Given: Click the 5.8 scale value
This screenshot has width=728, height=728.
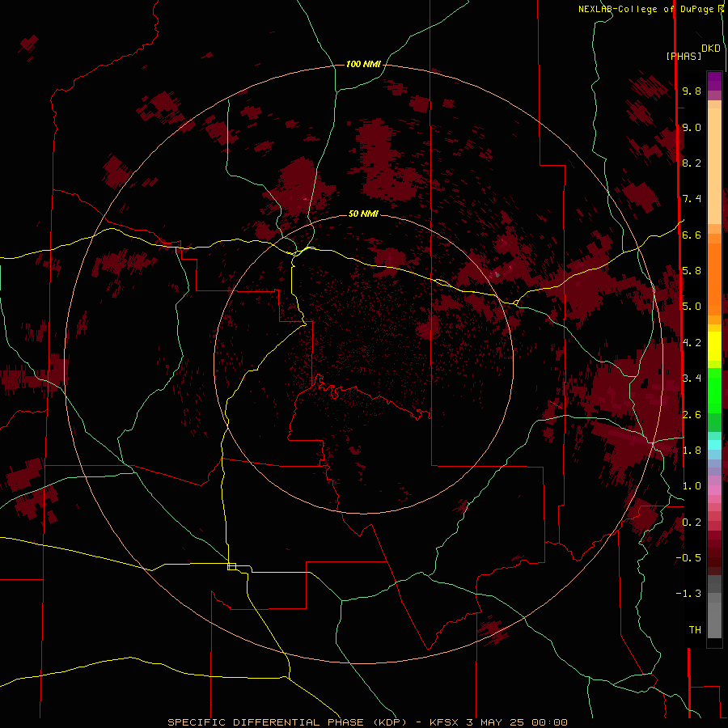Looking at the screenshot, I should pos(692,271).
